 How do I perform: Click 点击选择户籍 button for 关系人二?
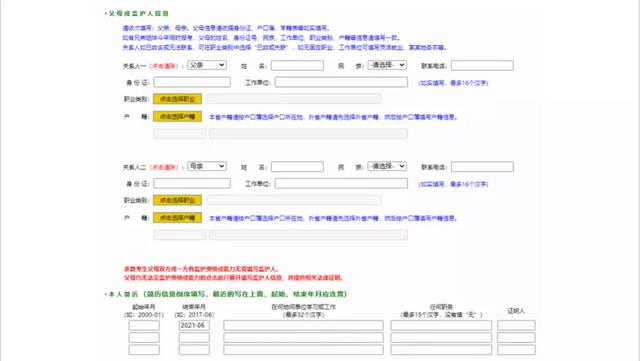coord(178,218)
